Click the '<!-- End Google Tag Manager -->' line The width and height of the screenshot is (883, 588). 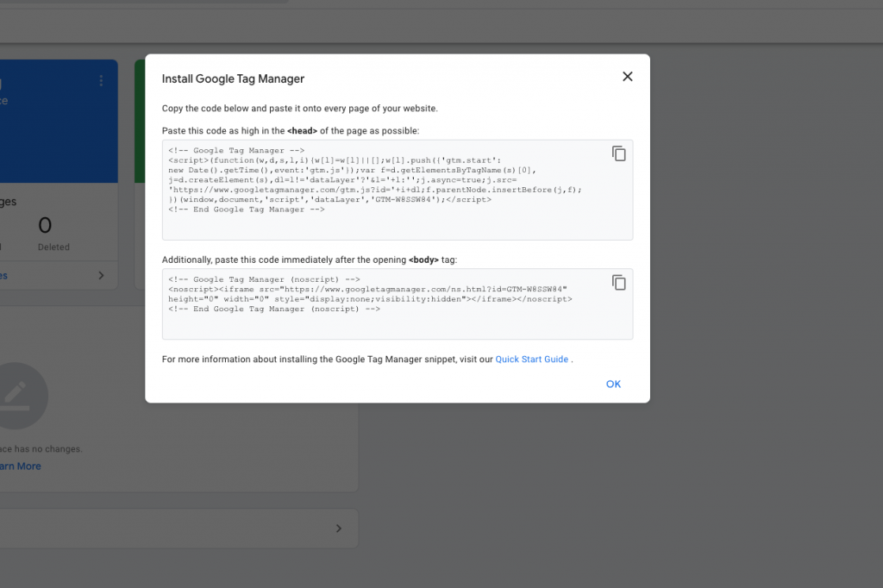(x=246, y=210)
